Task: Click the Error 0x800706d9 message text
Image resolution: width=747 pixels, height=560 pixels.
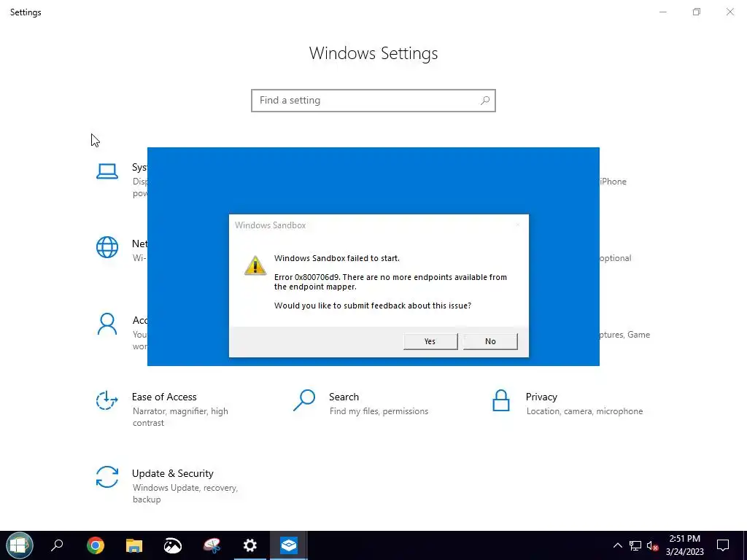Action: click(390, 282)
